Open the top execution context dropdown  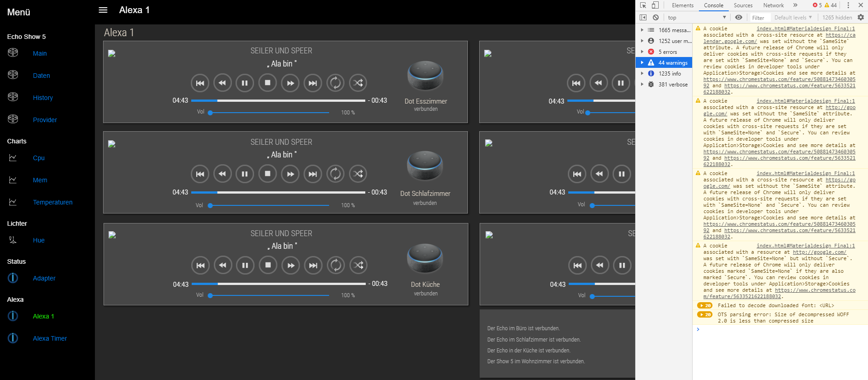click(697, 17)
